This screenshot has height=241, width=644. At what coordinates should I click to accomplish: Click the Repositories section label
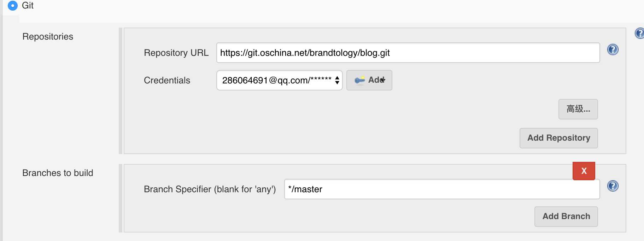[48, 36]
